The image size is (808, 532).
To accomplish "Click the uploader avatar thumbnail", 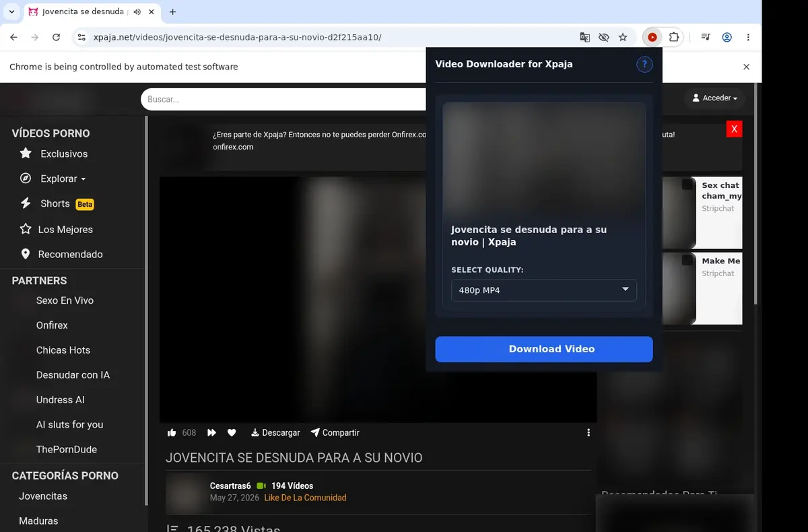I will click(x=184, y=494).
